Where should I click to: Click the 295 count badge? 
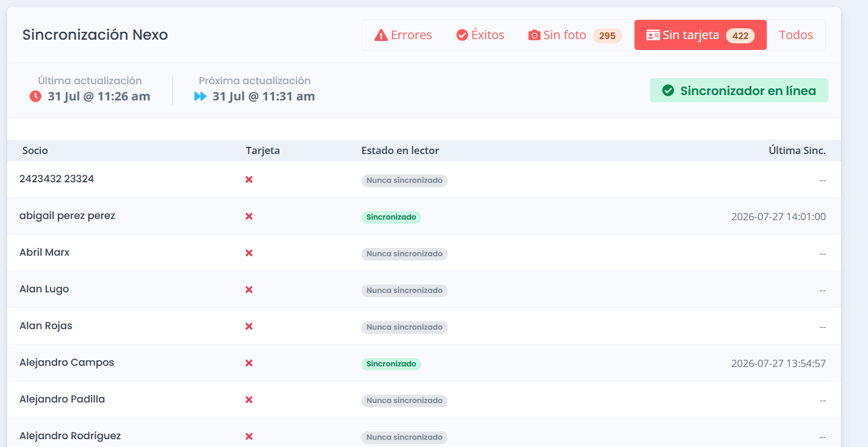point(607,35)
